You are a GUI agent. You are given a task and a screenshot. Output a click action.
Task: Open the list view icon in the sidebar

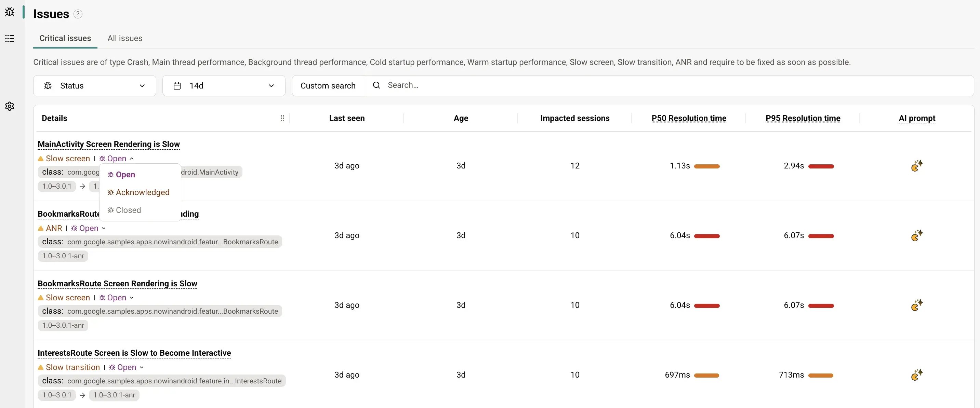(10, 38)
